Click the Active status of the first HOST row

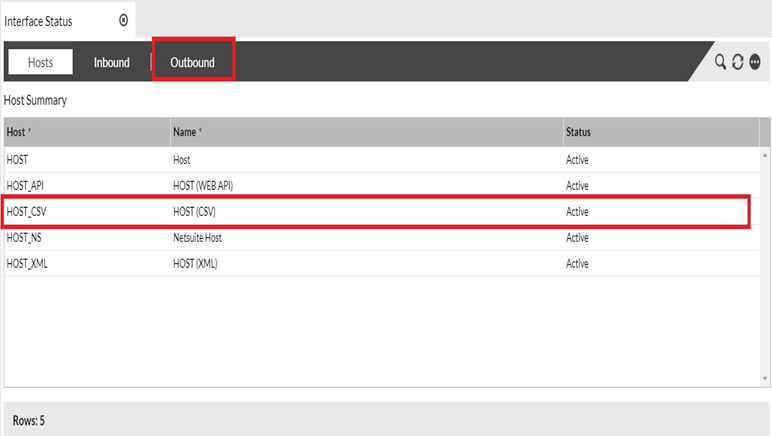point(577,159)
